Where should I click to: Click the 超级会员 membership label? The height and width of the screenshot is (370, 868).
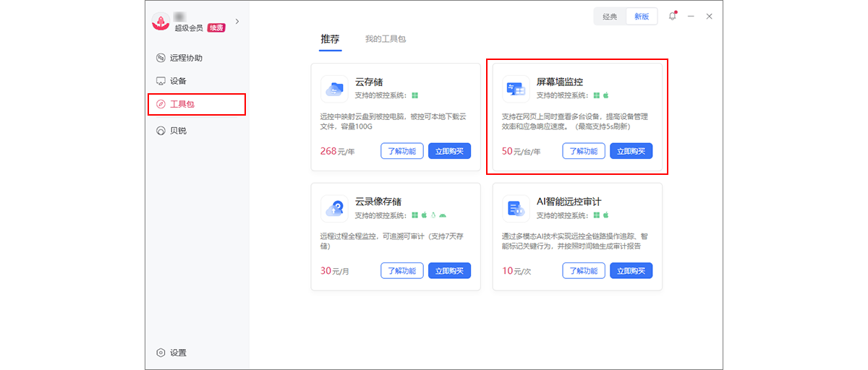[x=189, y=27]
